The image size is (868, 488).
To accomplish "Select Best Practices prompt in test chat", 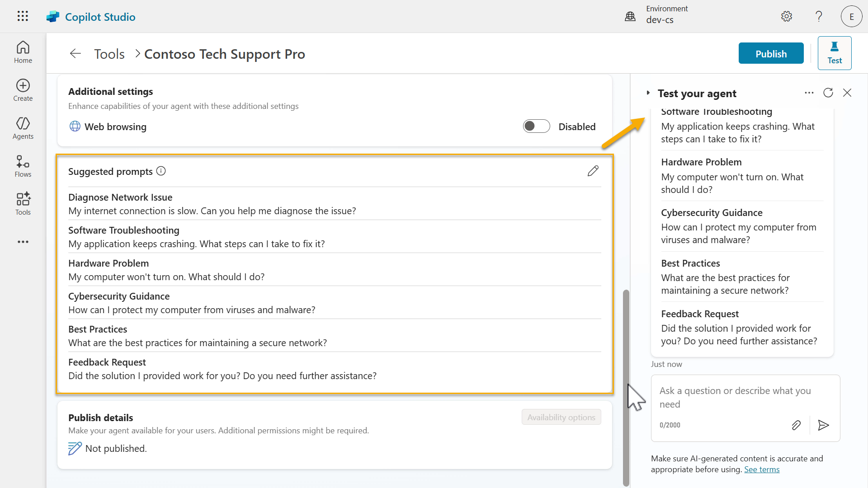I will point(742,277).
